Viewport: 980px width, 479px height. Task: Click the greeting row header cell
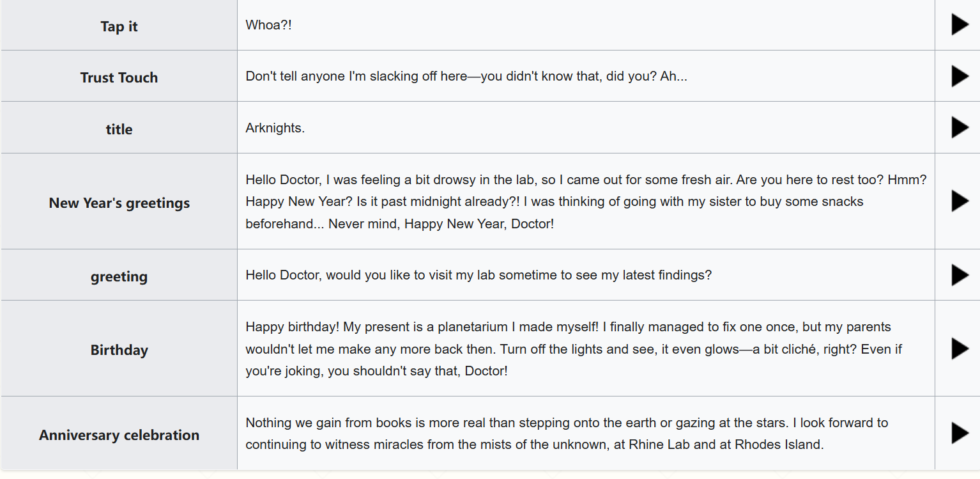pos(119,276)
